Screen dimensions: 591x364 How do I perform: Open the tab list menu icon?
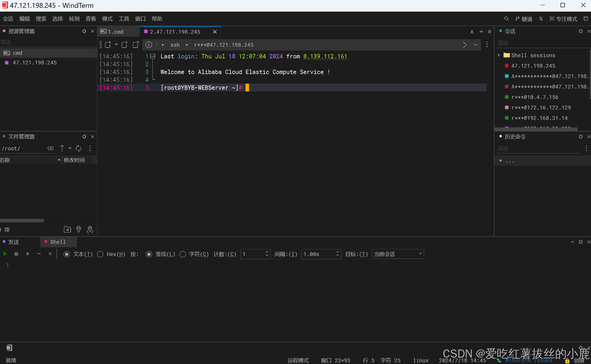click(x=490, y=32)
